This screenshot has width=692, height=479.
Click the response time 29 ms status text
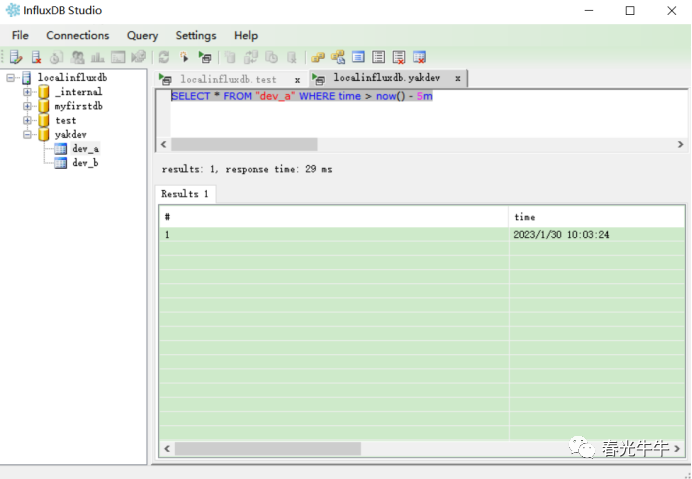click(x=279, y=169)
